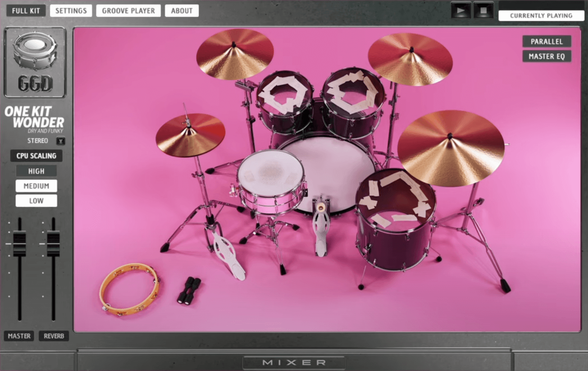Enable Parallel processing
Screen dimensions: 588x371
click(x=547, y=41)
